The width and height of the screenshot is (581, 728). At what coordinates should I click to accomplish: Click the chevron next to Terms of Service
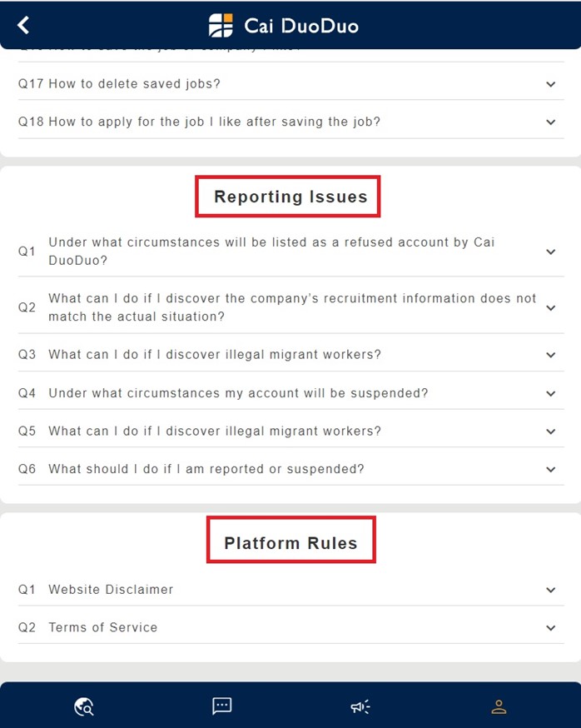[550, 628]
